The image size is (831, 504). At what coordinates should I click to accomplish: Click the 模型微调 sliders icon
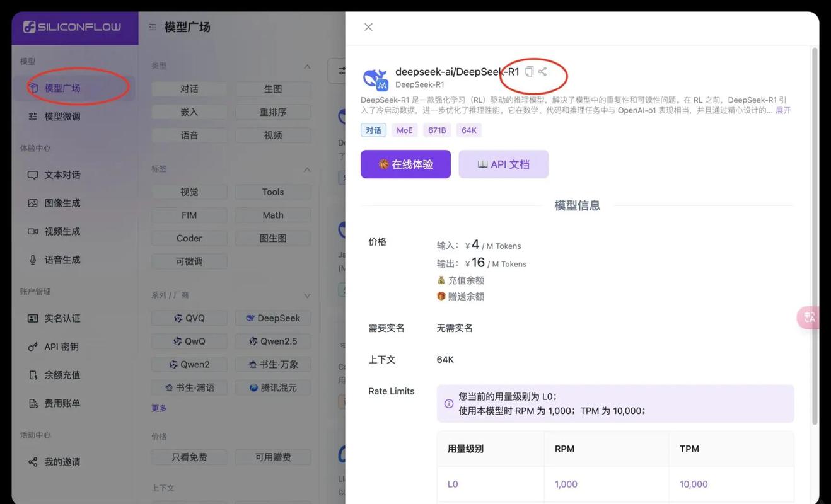(33, 117)
